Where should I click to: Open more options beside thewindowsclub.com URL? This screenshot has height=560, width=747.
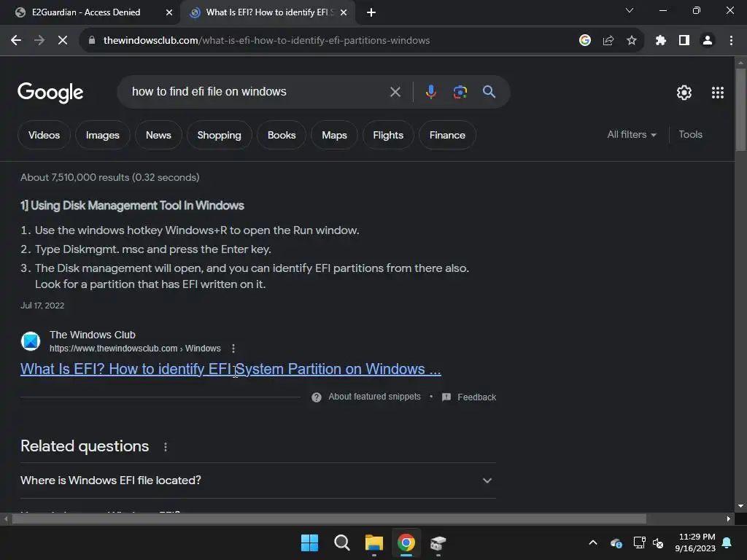233,349
